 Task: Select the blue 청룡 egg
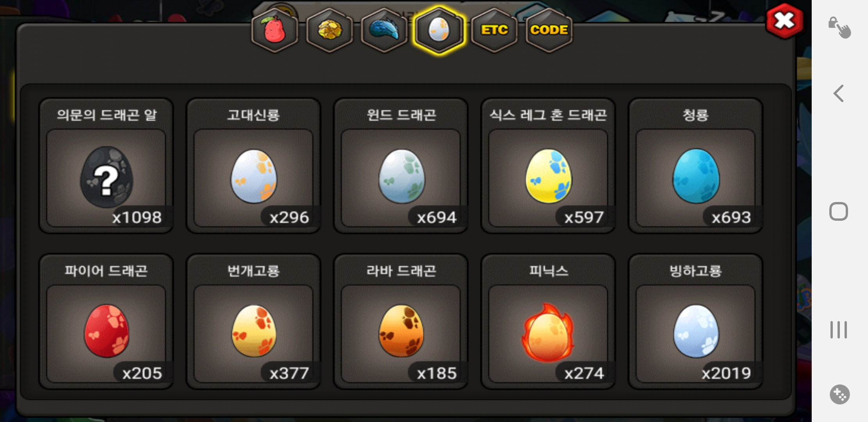coord(696,166)
